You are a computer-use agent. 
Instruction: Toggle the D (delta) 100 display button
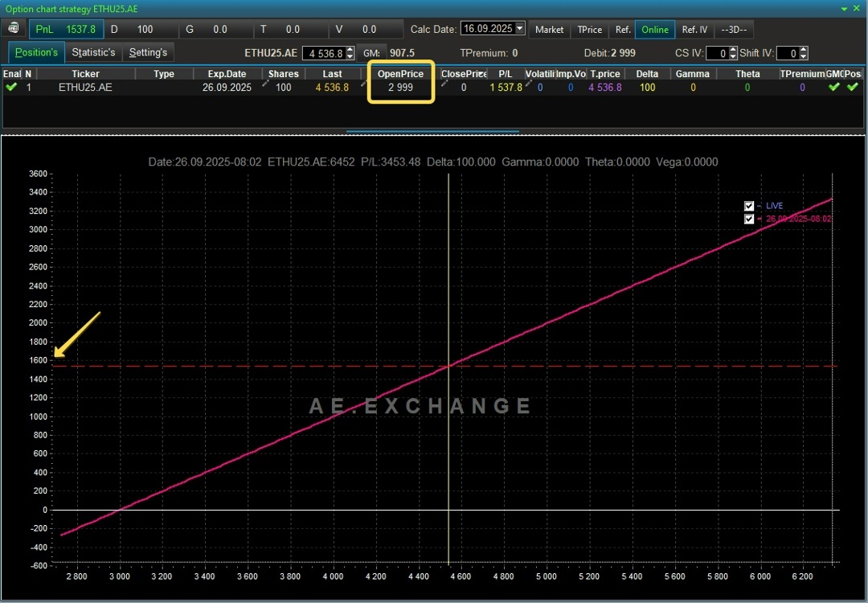(x=141, y=30)
